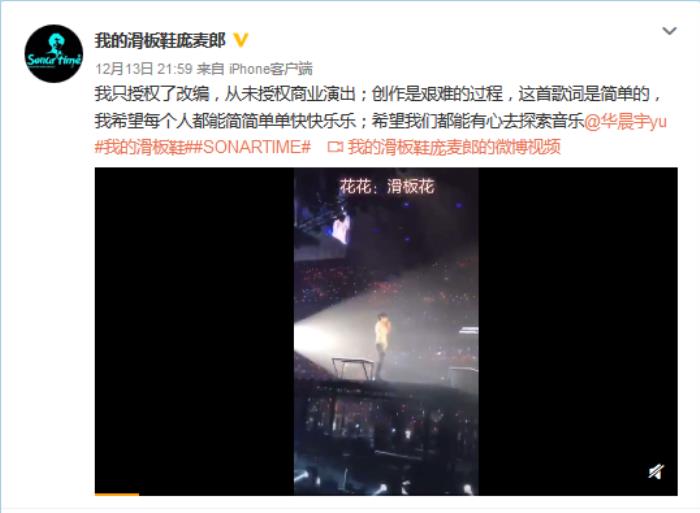Click the video camera icon before the link

[x=335, y=147]
